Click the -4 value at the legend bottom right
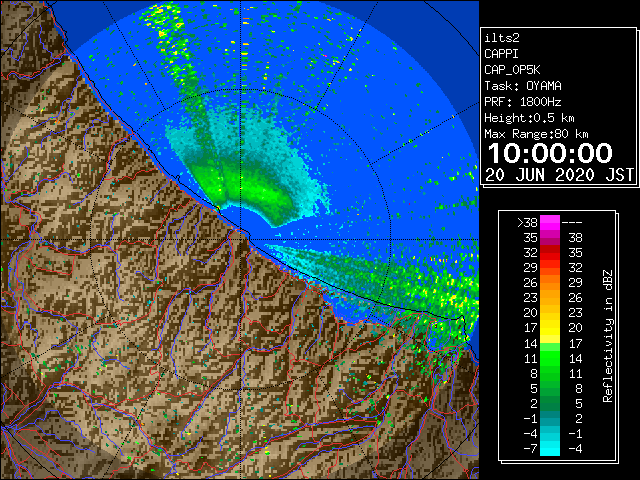The height and width of the screenshot is (480, 640). coord(575,449)
